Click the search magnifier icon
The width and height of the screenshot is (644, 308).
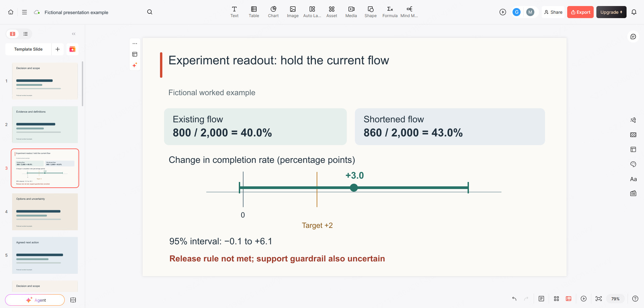(x=150, y=12)
